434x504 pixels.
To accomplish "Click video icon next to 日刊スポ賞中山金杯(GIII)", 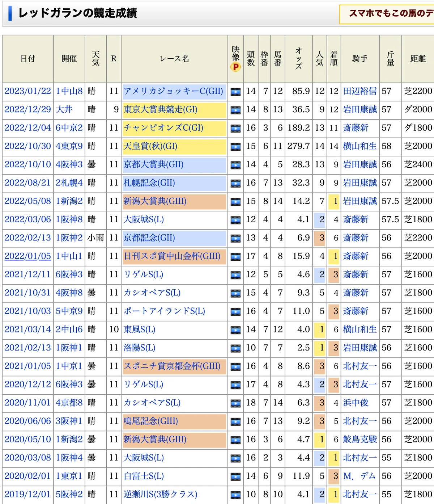I will [x=235, y=257].
